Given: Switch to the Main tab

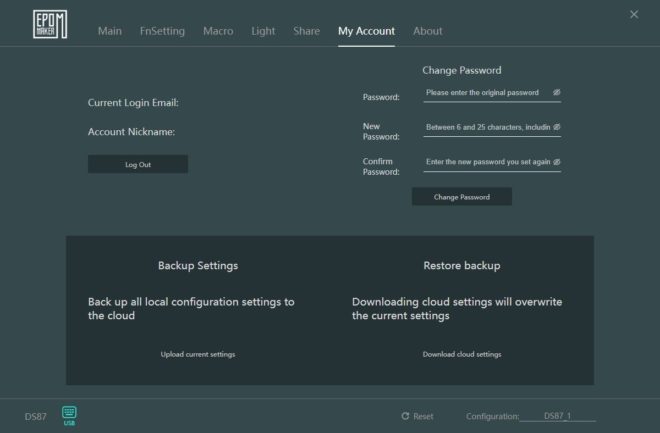Looking at the screenshot, I should tap(110, 31).
